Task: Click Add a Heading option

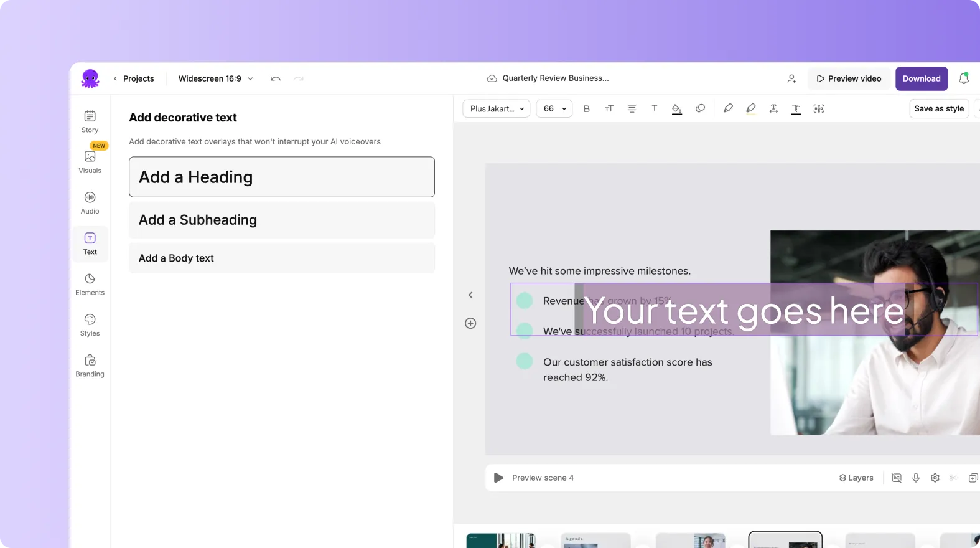Action: 282,177
